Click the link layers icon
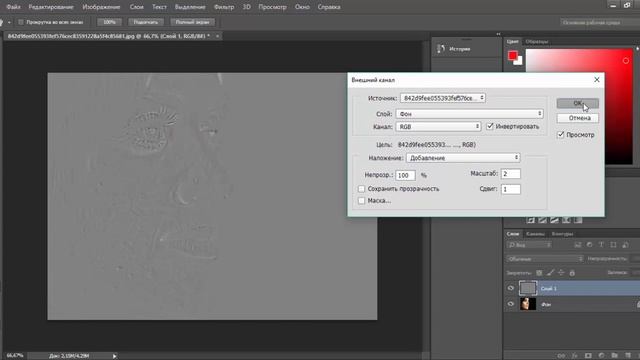Screen dimensions: 640x360 (x=562, y=356)
